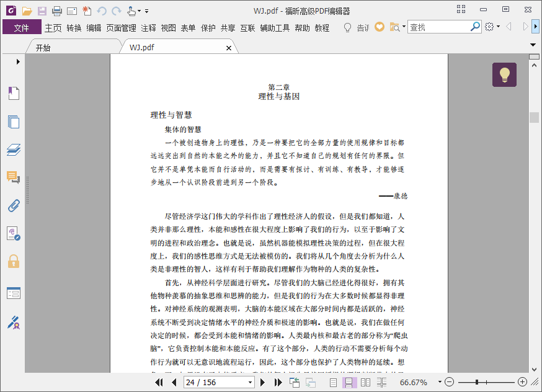Enable single page view
The height and width of the screenshot is (392, 542).
(333, 382)
